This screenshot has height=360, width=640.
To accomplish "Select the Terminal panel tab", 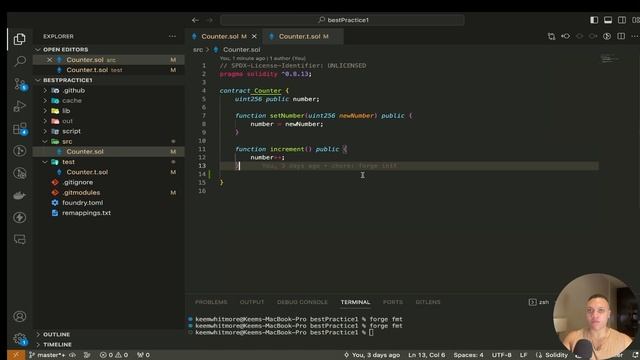I will tap(355, 302).
